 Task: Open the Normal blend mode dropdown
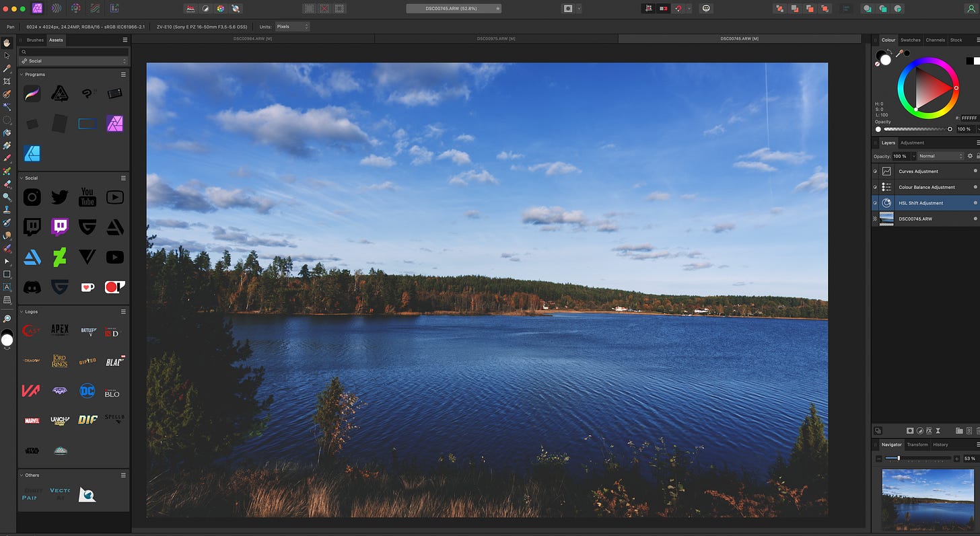coord(940,156)
